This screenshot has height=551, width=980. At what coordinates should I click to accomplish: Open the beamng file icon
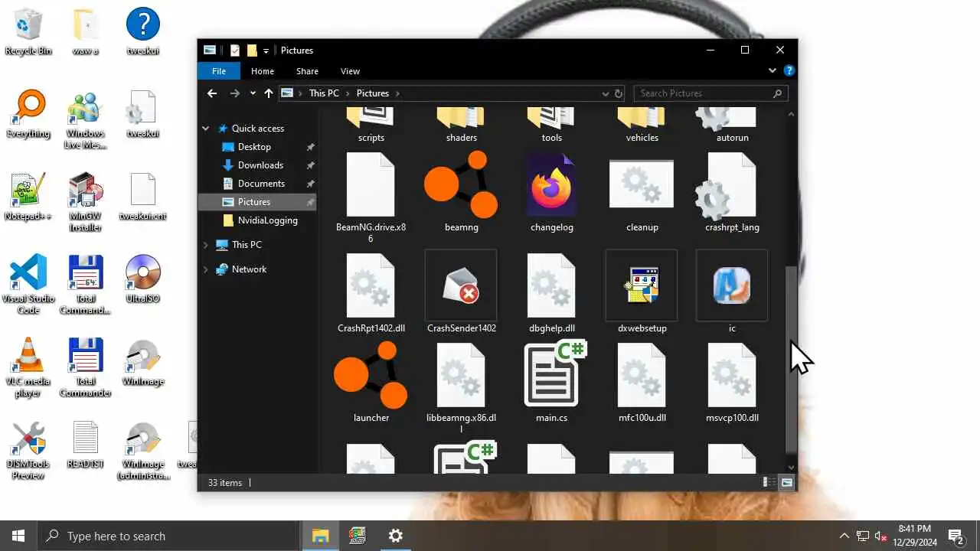tap(461, 184)
